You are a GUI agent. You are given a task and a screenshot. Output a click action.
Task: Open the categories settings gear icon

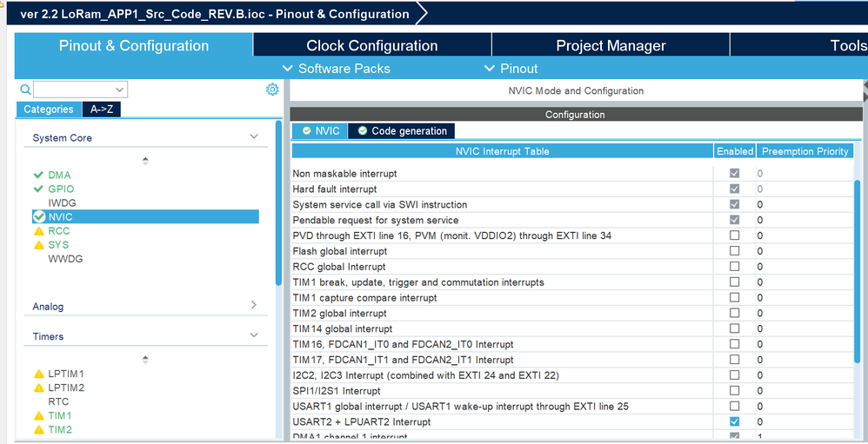[272, 89]
